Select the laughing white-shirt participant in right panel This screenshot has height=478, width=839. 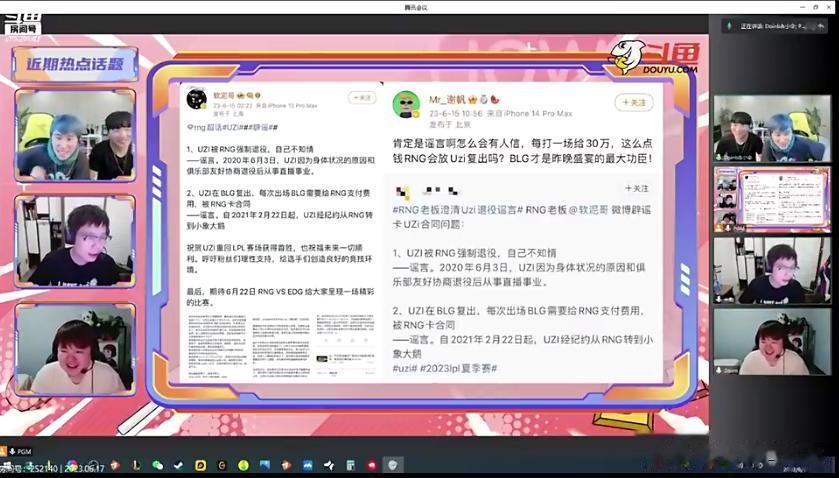coord(772,342)
